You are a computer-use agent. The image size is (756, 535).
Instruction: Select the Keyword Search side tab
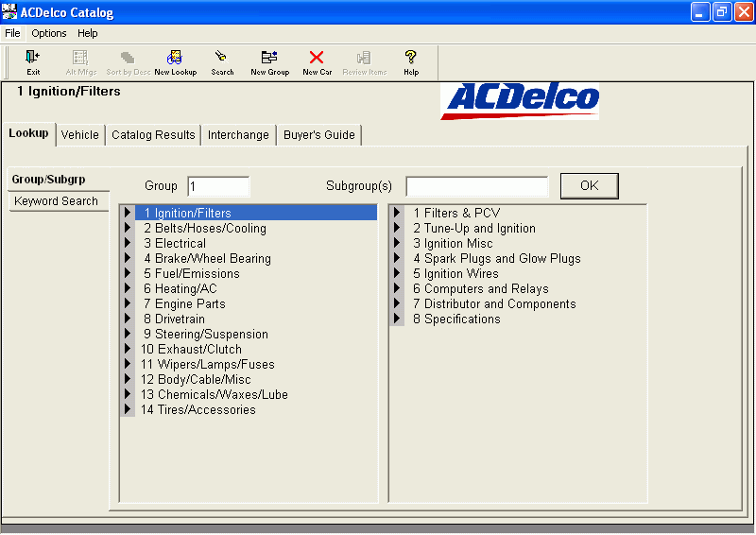[x=56, y=200]
